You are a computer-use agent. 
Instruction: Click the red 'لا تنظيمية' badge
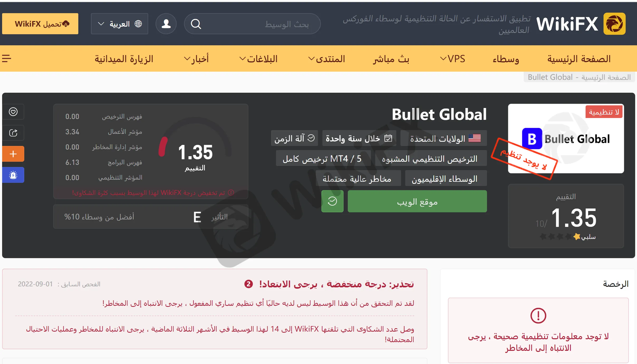(x=604, y=112)
